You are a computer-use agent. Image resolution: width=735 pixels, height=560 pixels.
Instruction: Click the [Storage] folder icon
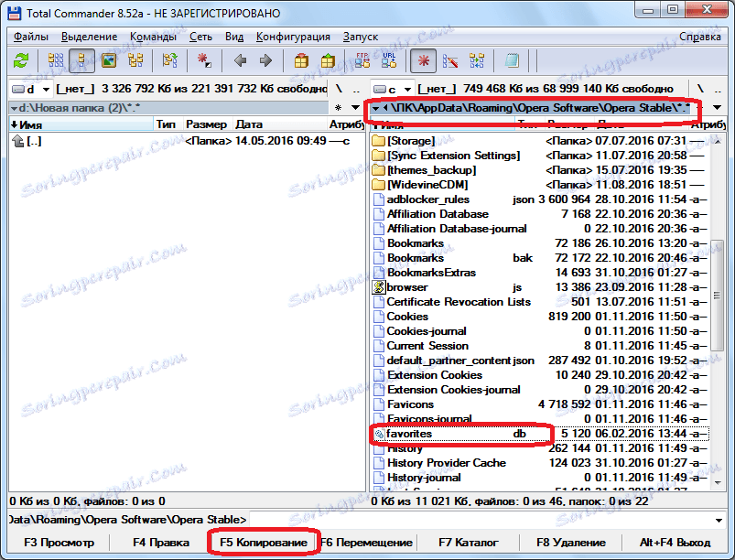coord(378,141)
